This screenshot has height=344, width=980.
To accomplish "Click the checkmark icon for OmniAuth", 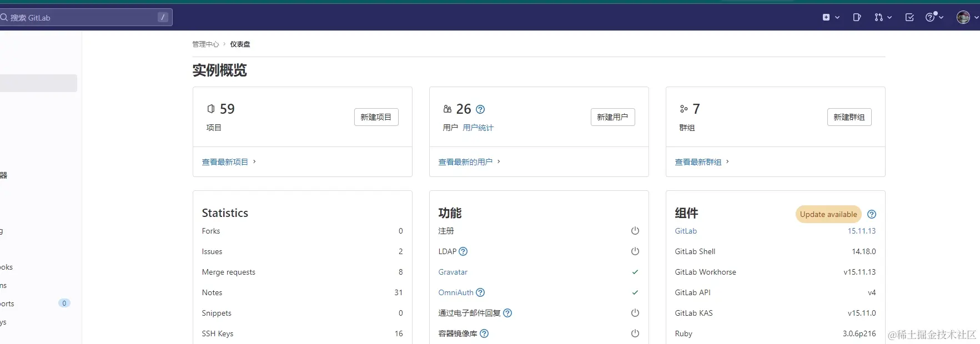I will coord(635,292).
